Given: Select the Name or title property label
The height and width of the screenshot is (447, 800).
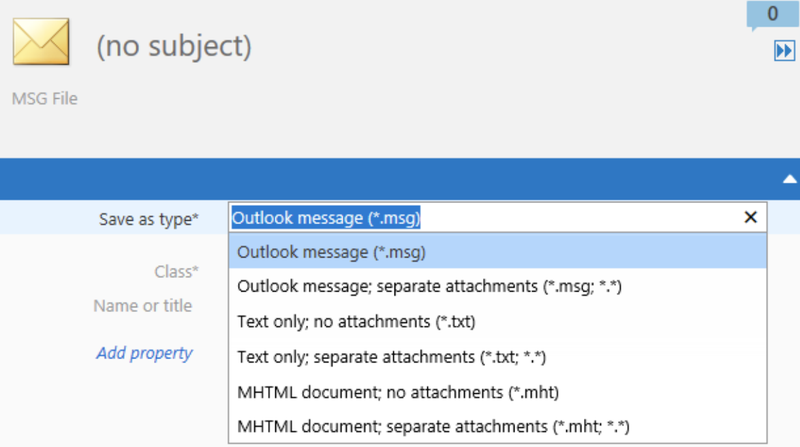Looking at the screenshot, I should pos(143,306).
